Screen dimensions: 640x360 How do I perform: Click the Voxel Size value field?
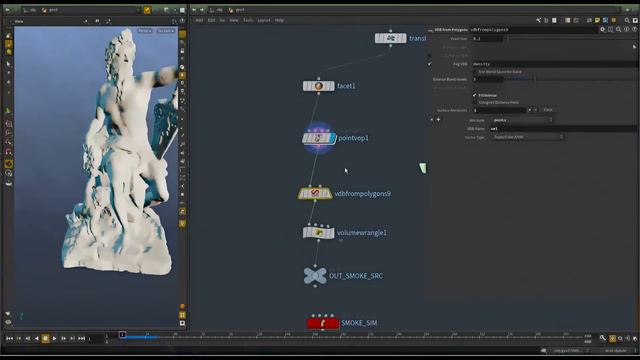[x=488, y=38]
